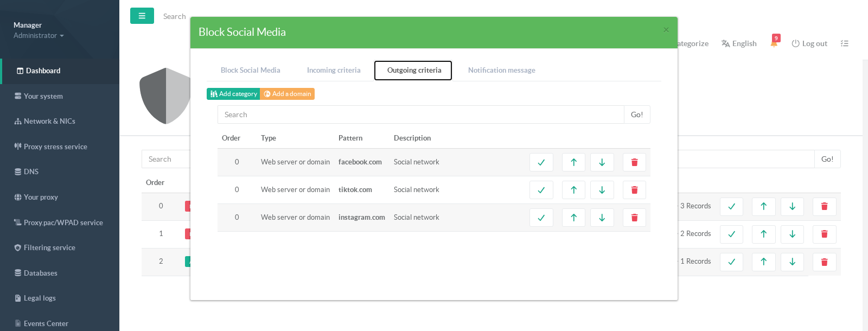Click Go! in the background rules list
The height and width of the screenshot is (331, 868).
click(827, 159)
